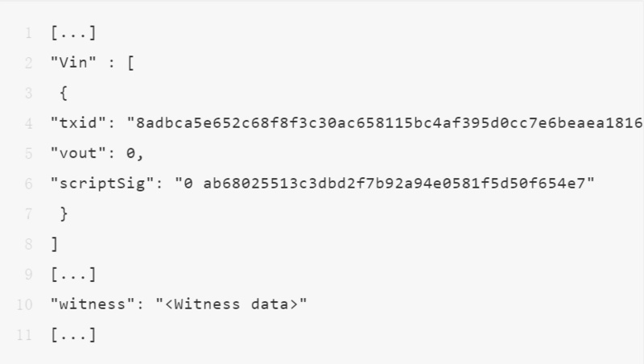Click line number 6 beside scriptSig
This screenshot has height=364, width=644.
(27, 184)
